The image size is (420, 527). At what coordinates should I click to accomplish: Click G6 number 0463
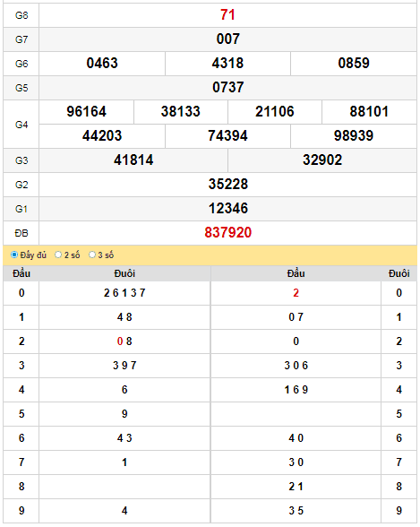click(102, 63)
